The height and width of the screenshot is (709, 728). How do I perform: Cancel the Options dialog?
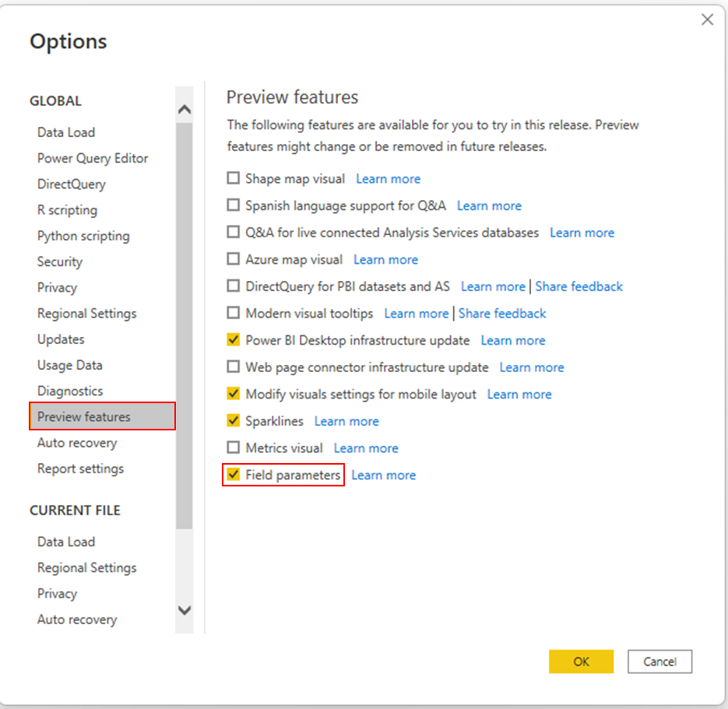click(x=659, y=662)
